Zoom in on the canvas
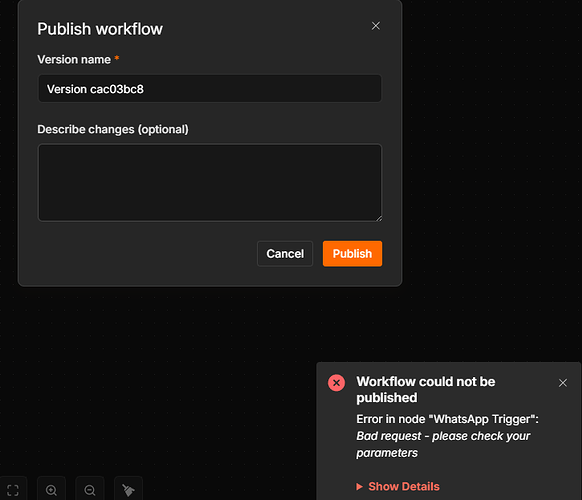This screenshot has height=500, width=582. (x=51, y=490)
